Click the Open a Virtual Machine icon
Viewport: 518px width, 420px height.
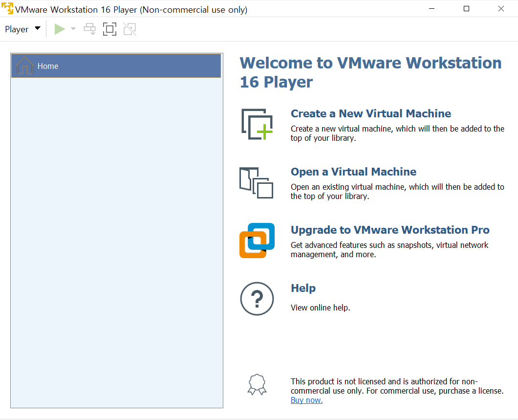[x=256, y=183]
